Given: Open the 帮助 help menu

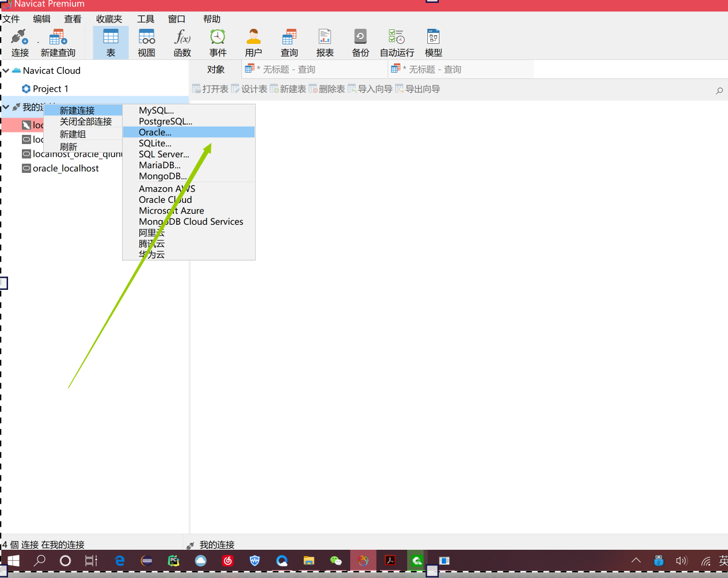Looking at the screenshot, I should click(x=212, y=19).
